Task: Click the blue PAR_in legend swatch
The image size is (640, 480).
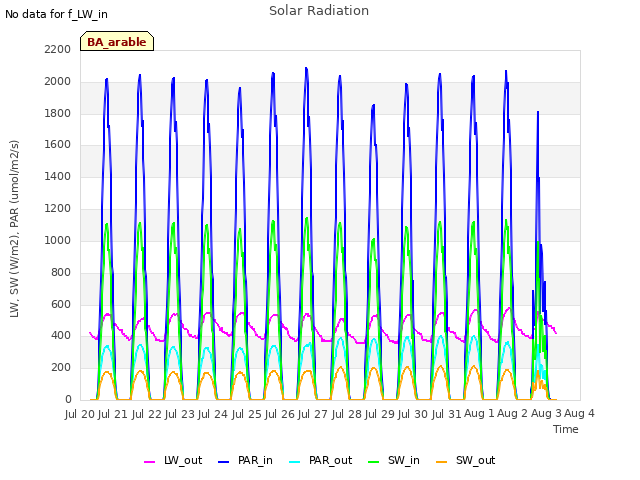Action: tap(224, 462)
